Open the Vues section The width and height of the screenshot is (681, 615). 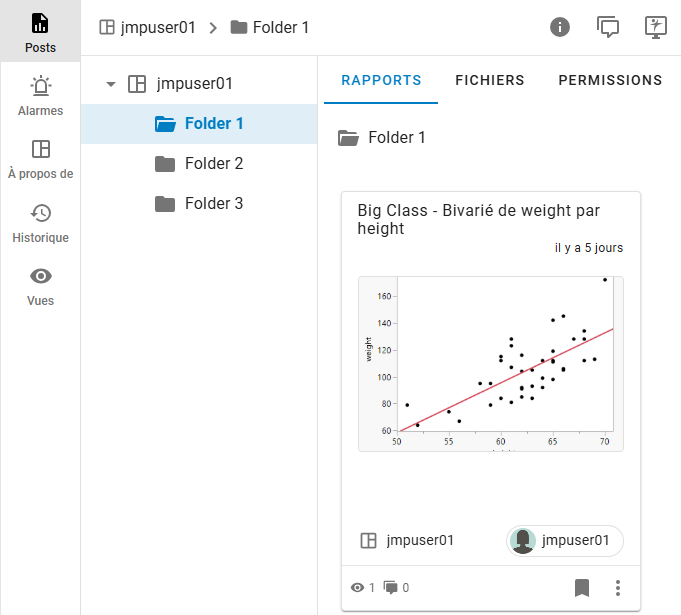tap(40, 286)
